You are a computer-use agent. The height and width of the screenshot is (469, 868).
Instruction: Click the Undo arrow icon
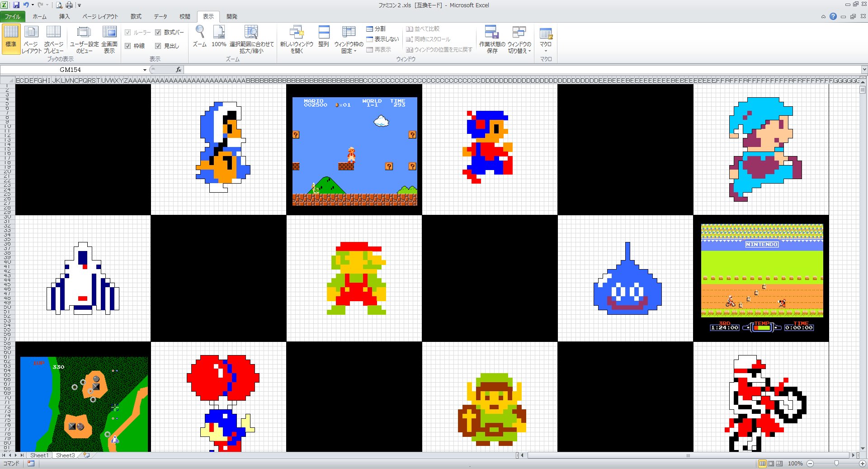tap(26, 5)
